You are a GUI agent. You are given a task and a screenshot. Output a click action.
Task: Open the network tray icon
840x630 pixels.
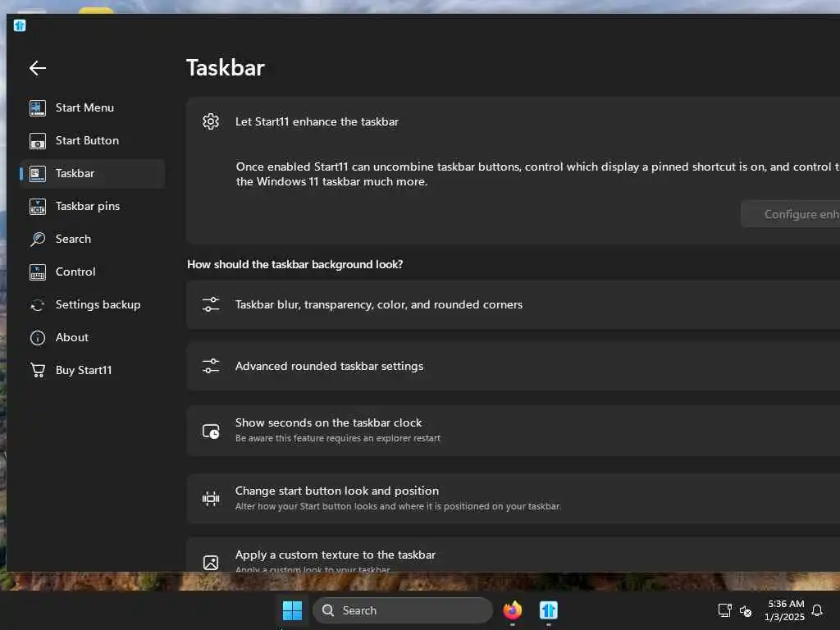coord(725,610)
